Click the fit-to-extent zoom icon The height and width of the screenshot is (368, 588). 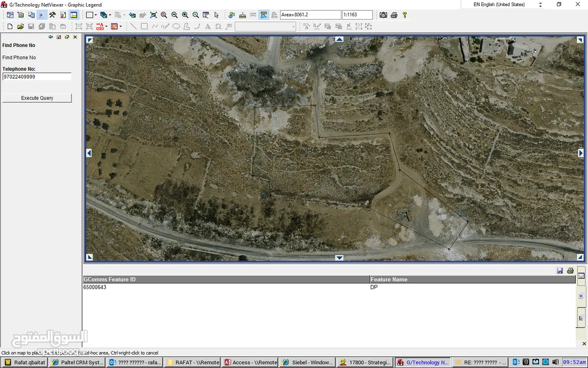(153, 15)
